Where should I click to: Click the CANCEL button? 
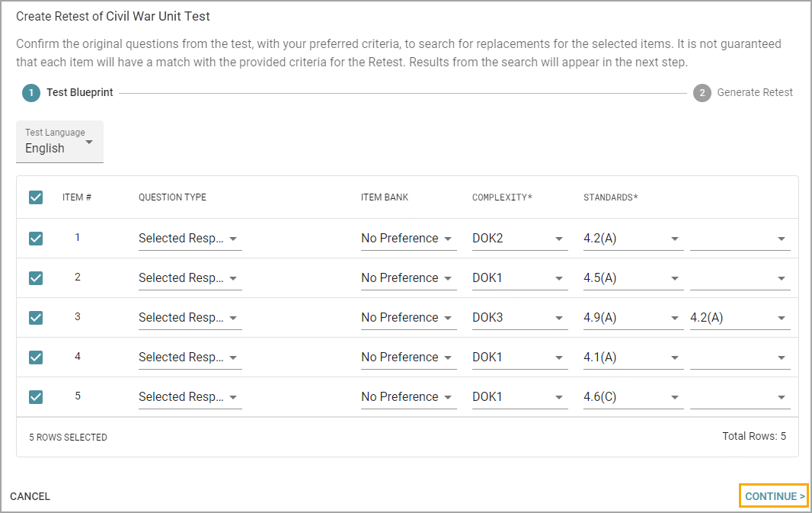(30, 496)
